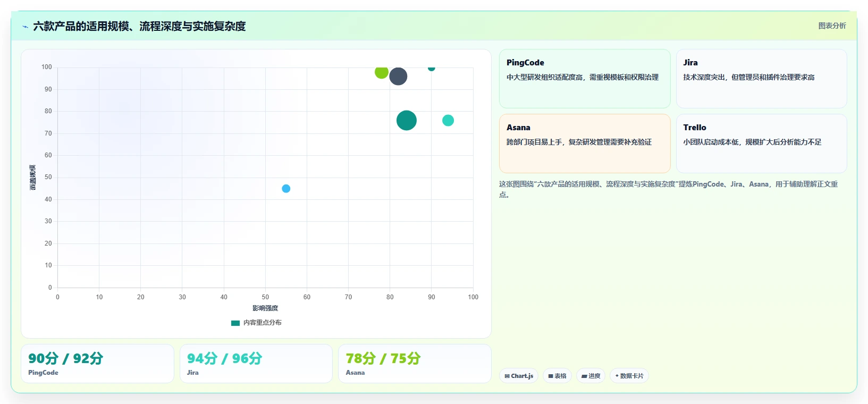Click the text "中大型研发组织适配度高，需重视模板和权限治理"
This screenshot has width=868, height=404.
[583, 77]
